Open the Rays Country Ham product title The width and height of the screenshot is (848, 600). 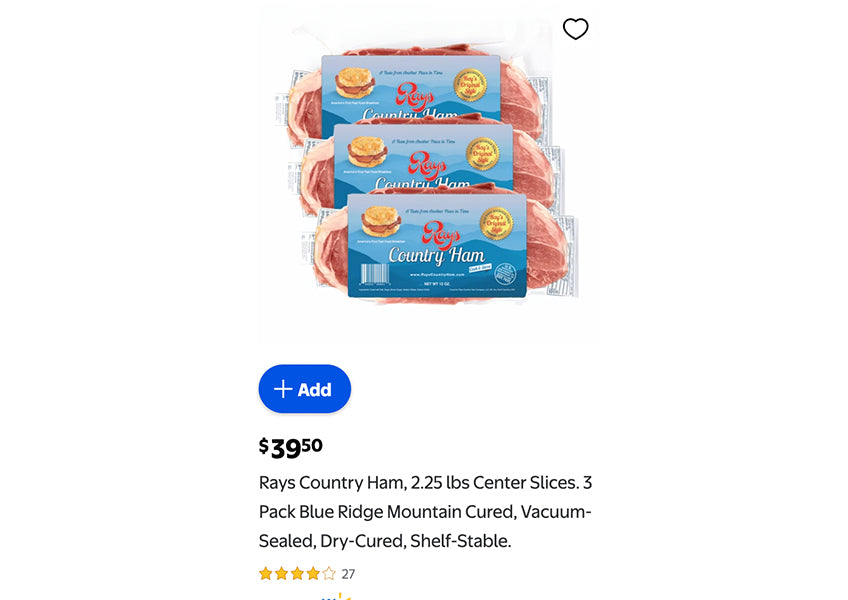(425, 511)
